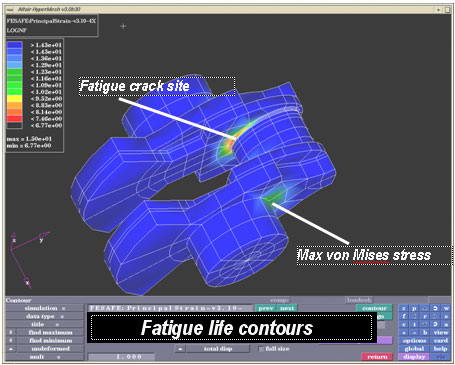Viewport: 455px width, 365px height.
Task: Click the red swatch in contour legend
Action: click(x=15, y=118)
